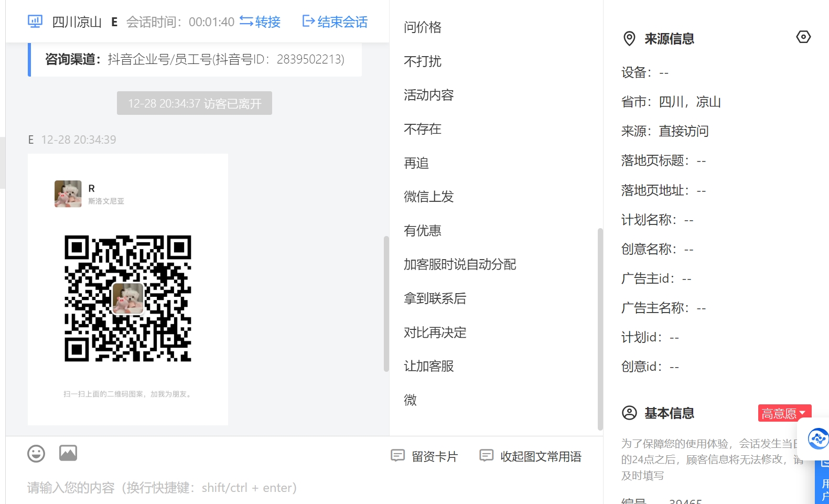This screenshot has width=829, height=504.
Task: Open the emoji picker smiley icon
Action: click(36, 454)
